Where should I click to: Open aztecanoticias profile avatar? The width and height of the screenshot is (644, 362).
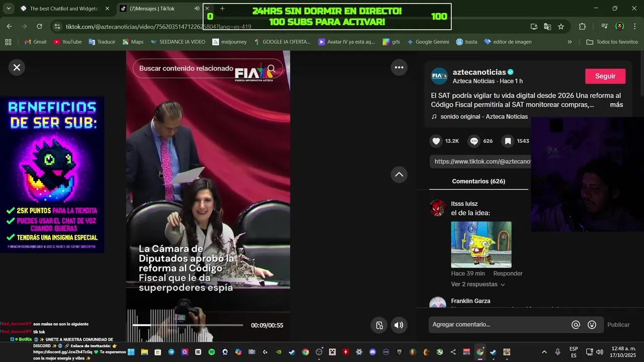click(x=439, y=76)
